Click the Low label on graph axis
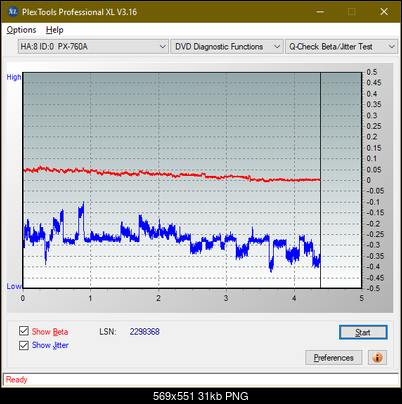The width and height of the screenshot is (402, 404). point(14,286)
